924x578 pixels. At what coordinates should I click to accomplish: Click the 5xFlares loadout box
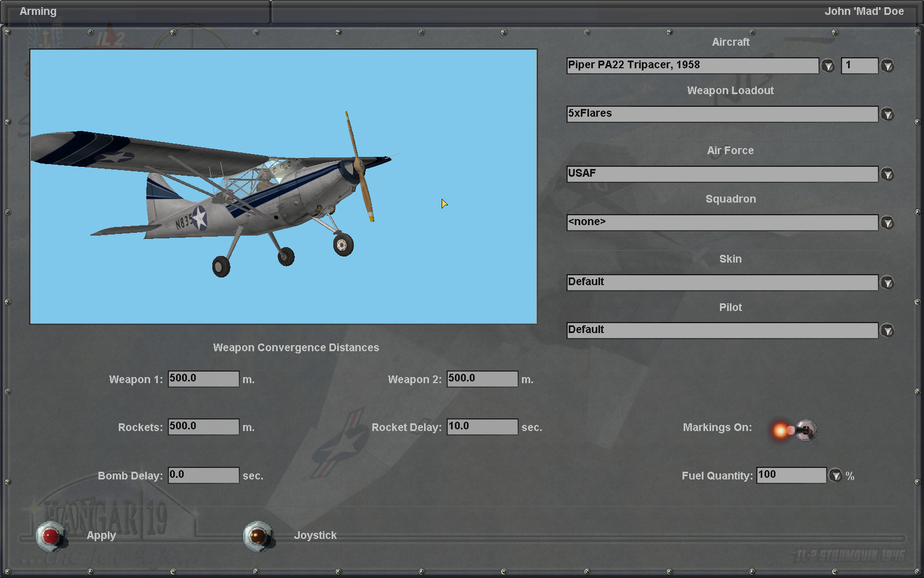coord(722,114)
